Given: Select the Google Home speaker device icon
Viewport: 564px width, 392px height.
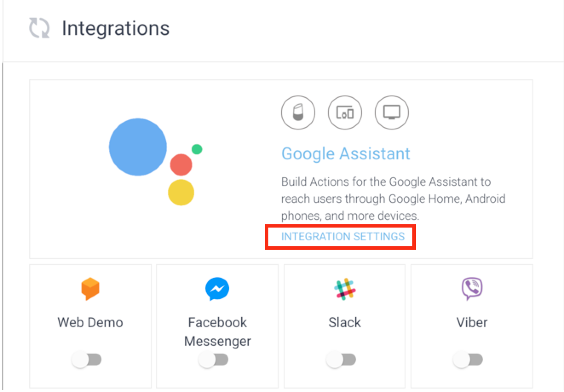Looking at the screenshot, I should (298, 112).
